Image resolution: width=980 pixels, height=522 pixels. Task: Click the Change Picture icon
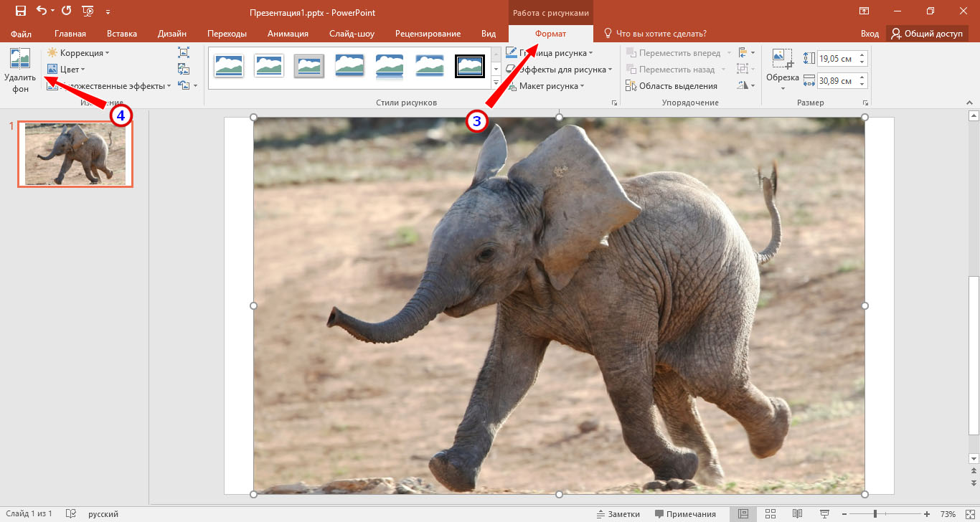tap(184, 69)
